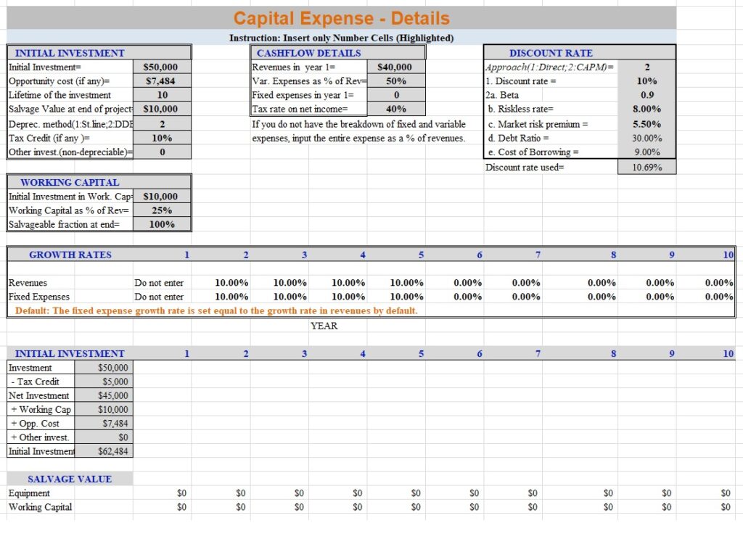Select the Salvage Value at end of project cell
This screenshot has height=560, width=743.
coord(162,109)
